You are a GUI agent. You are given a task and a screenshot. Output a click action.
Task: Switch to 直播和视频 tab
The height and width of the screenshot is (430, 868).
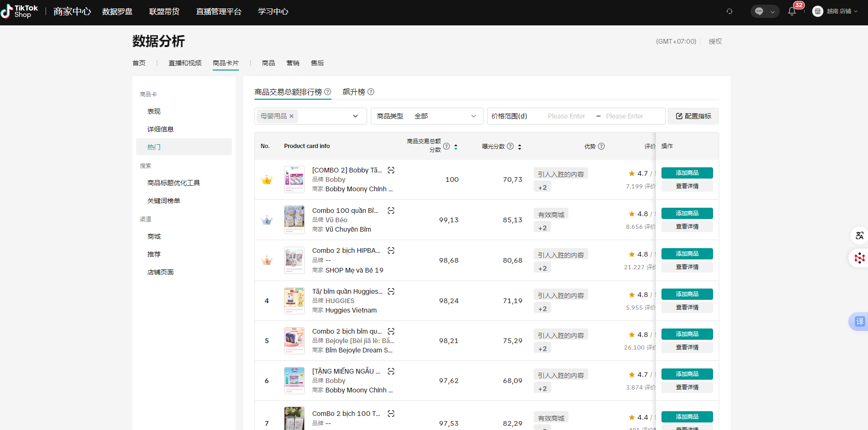point(185,63)
